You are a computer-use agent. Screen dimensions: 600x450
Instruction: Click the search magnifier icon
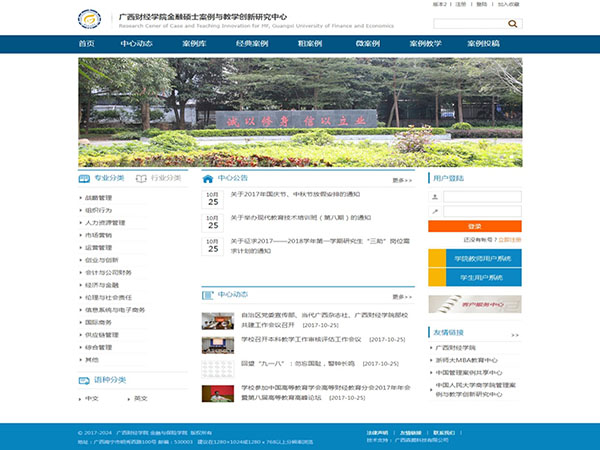pos(513,23)
